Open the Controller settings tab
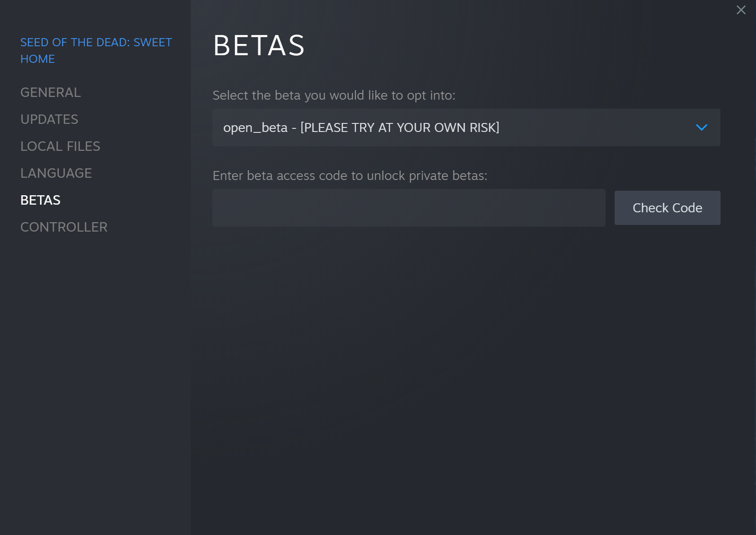Image resolution: width=756 pixels, height=535 pixels. click(x=64, y=227)
